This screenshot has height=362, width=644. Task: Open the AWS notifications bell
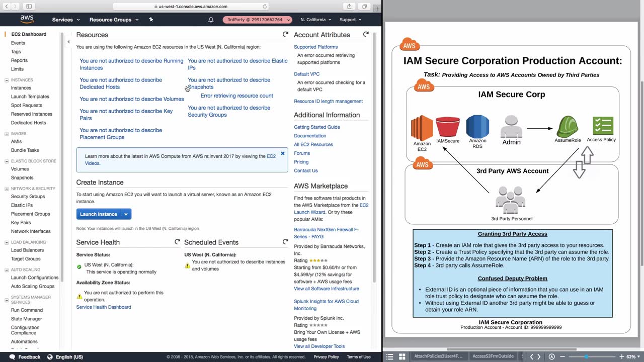[x=211, y=20]
